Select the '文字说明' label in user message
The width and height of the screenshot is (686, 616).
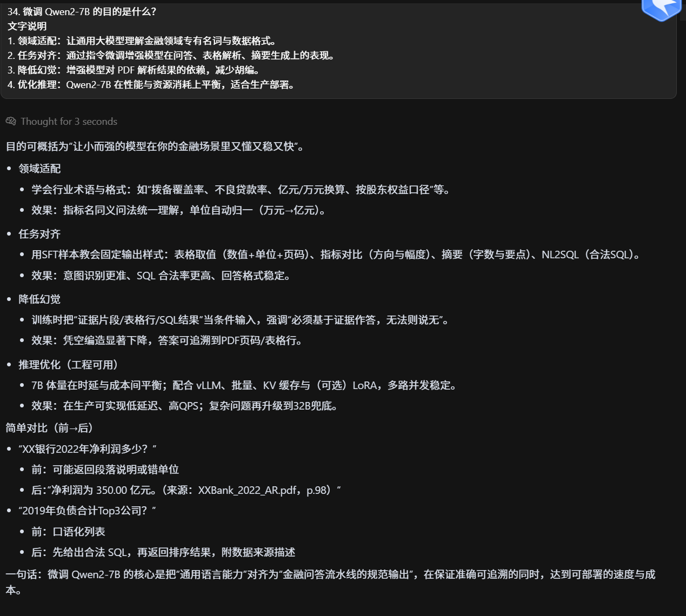point(27,26)
